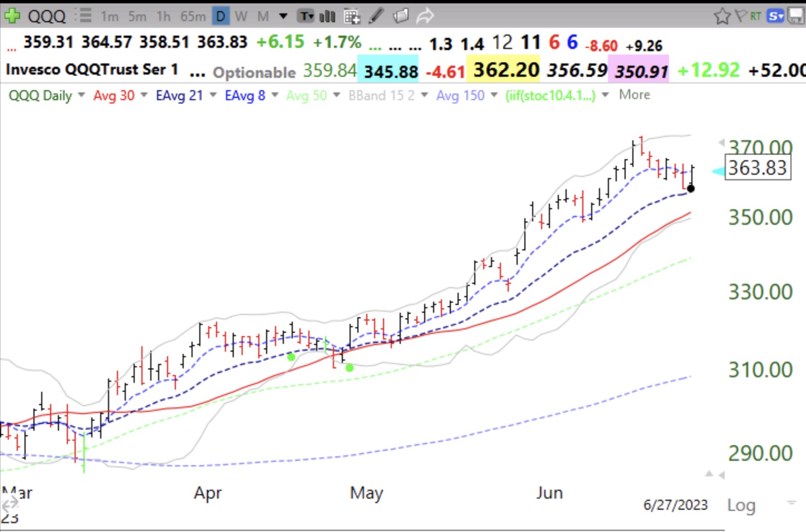
Task: Select the pencil drawing tool
Action: point(376,16)
